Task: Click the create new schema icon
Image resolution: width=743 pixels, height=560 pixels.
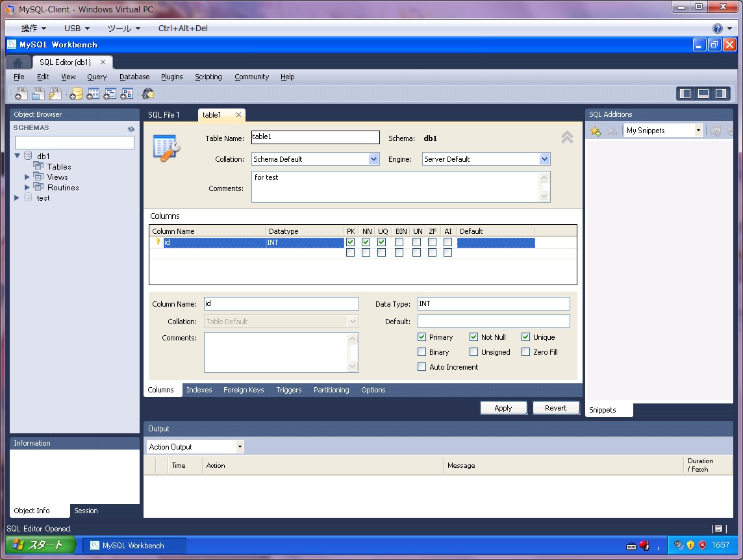Action: [76, 94]
